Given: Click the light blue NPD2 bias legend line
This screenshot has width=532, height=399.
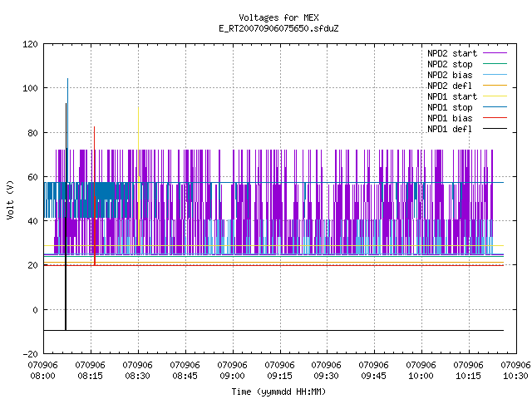Looking at the screenshot, I should (x=495, y=74).
